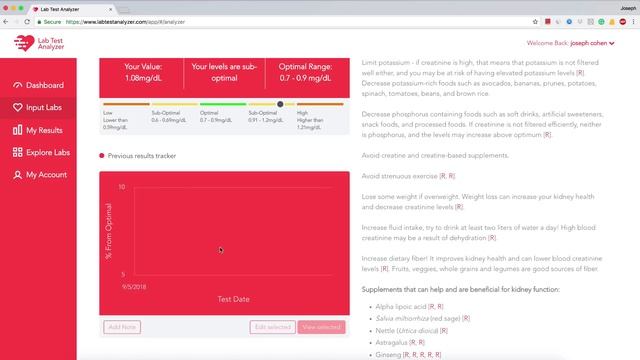The width and height of the screenshot is (640, 360).
Task: Click the Input Labs heart icon
Action: pyautogui.click(x=17, y=107)
